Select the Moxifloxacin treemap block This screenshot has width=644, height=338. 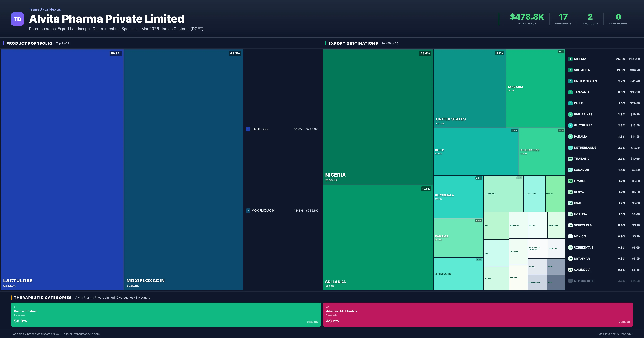pos(183,170)
